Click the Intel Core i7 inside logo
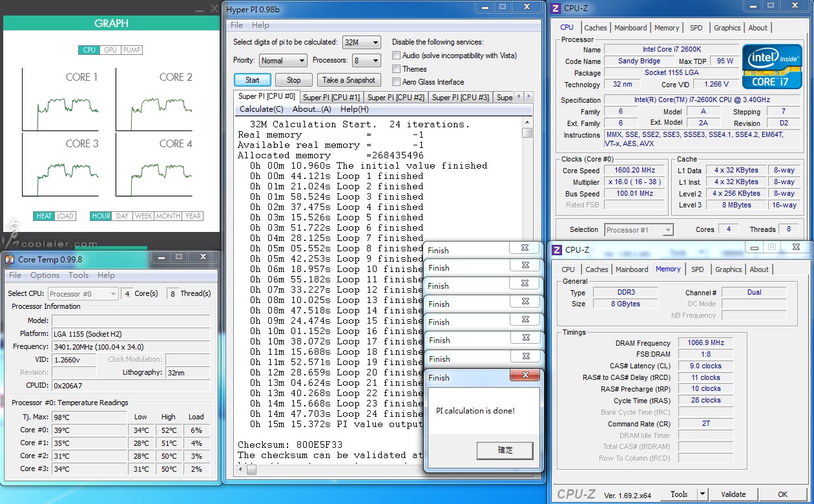This screenshot has height=504, width=814. (772, 65)
